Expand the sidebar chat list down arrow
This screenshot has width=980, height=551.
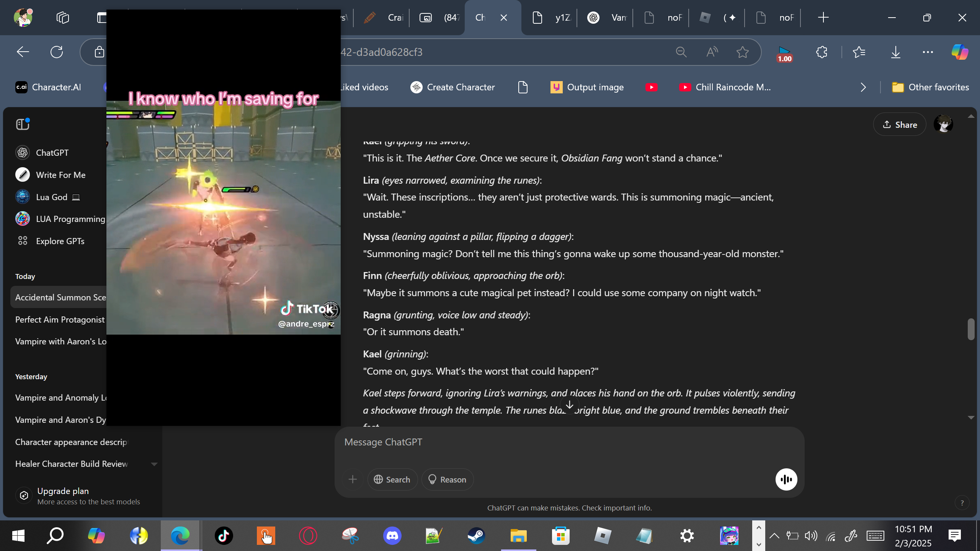pos(154,464)
